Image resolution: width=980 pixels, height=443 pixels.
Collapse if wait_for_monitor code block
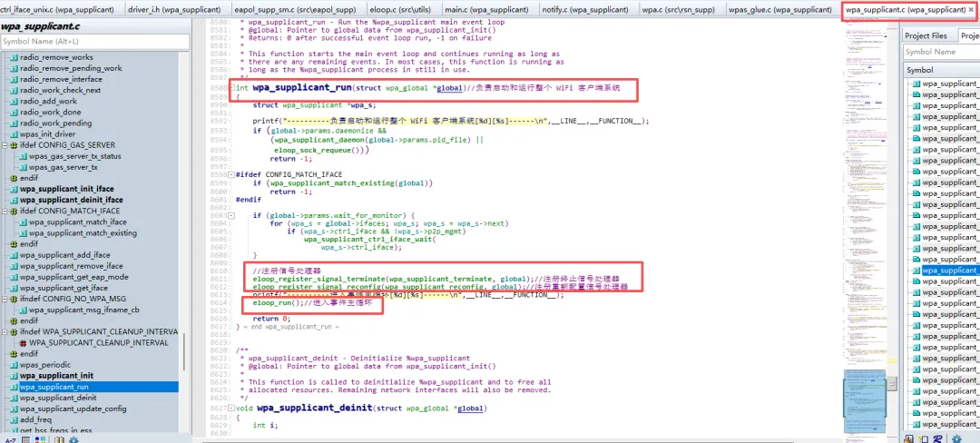(x=232, y=215)
